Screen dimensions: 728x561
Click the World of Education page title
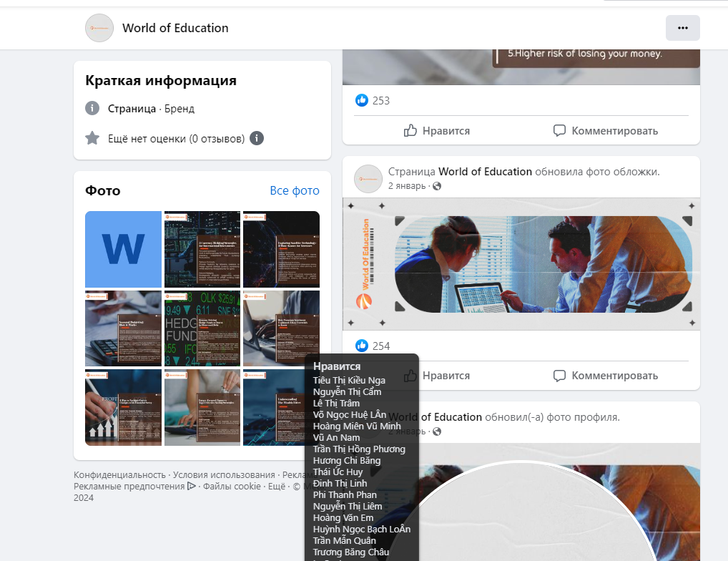[175, 28]
